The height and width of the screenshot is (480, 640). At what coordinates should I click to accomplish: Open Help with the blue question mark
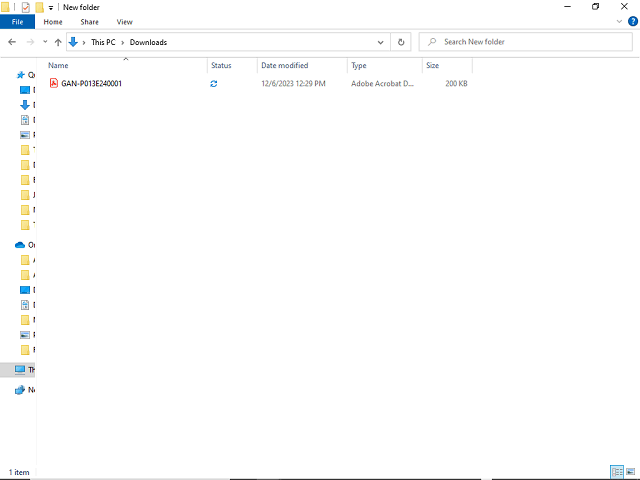[x=632, y=21]
